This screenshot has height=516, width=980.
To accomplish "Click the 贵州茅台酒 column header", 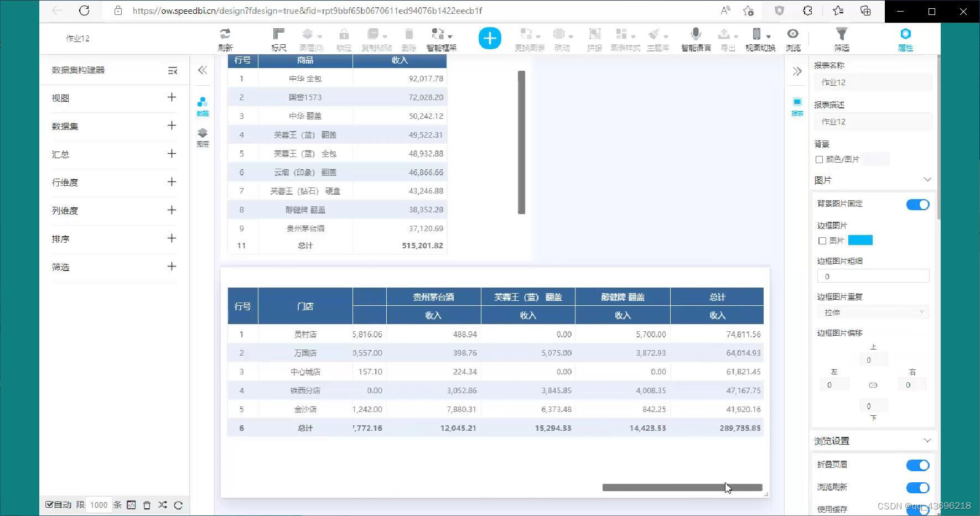I will 433,297.
